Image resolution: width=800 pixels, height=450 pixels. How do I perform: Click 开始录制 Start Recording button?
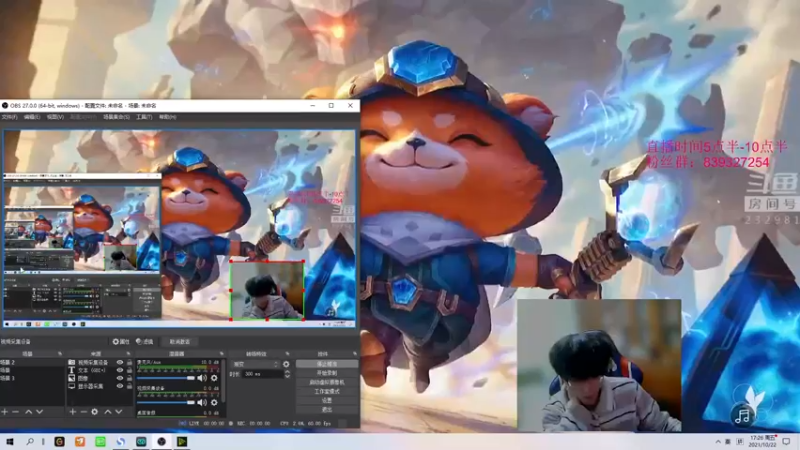point(327,373)
